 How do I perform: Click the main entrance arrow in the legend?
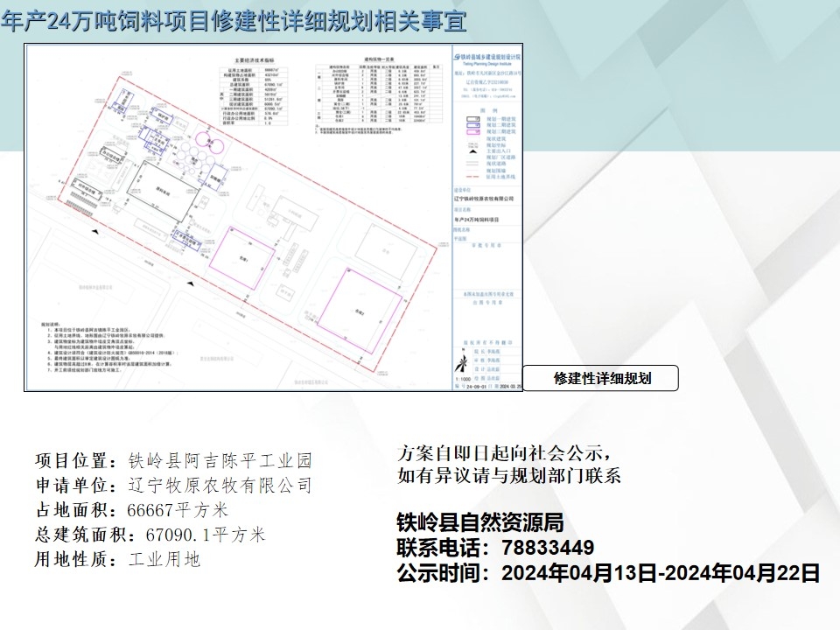(x=473, y=151)
